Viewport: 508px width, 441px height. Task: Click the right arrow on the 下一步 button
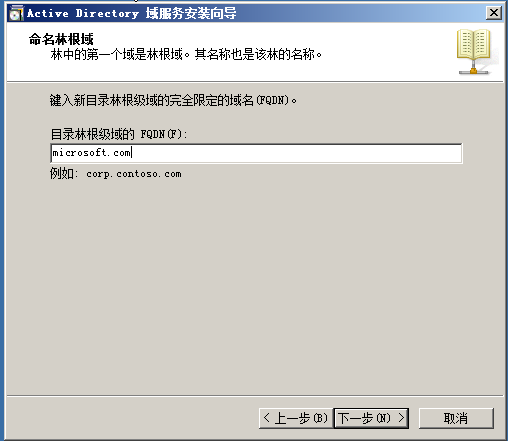pyautogui.click(x=401, y=418)
